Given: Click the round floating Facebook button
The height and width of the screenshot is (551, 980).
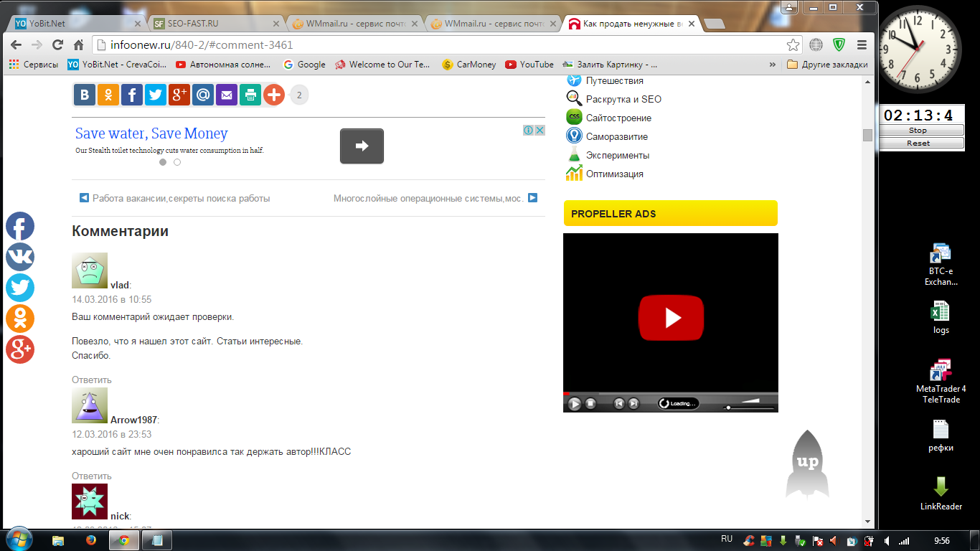Looking at the screenshot, I should [x=20, y=227].
